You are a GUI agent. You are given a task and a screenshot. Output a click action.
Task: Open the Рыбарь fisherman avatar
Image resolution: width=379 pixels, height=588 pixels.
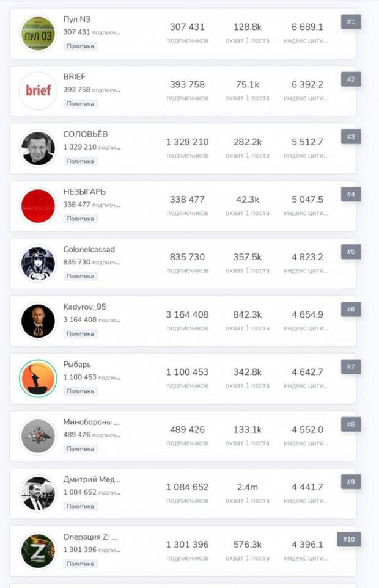pyautogui.click(x=38, y=379)
